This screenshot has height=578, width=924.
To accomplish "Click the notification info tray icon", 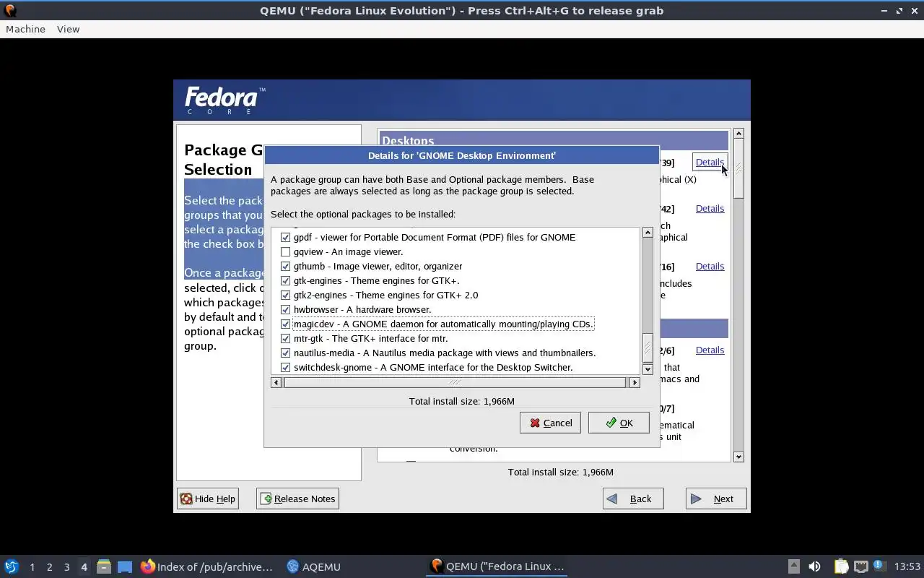I will pyautogui.click(x=879, y=566).
